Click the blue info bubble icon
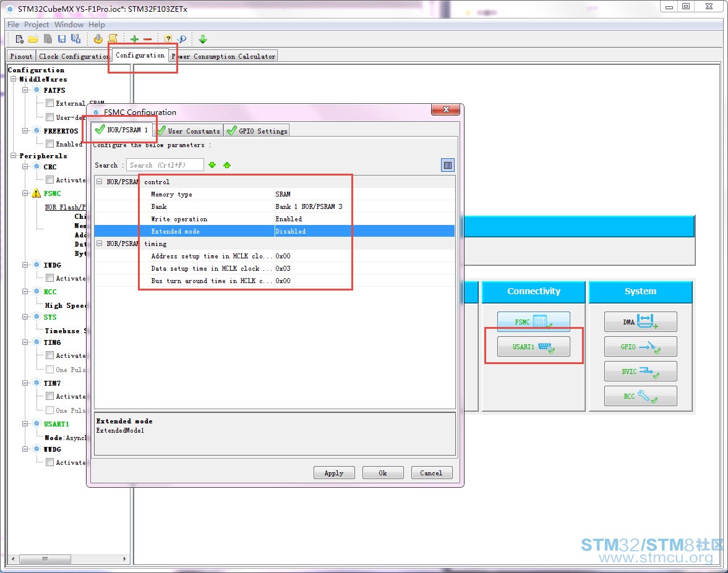The height and width of the screenshot is (573, 728). coord(182,39)
